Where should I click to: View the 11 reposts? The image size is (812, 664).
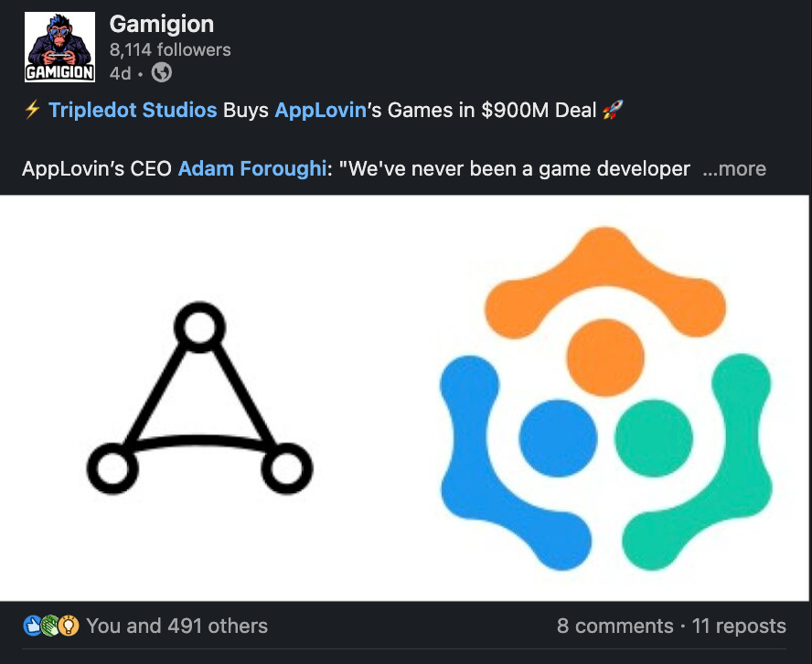[x=739, y=626]
